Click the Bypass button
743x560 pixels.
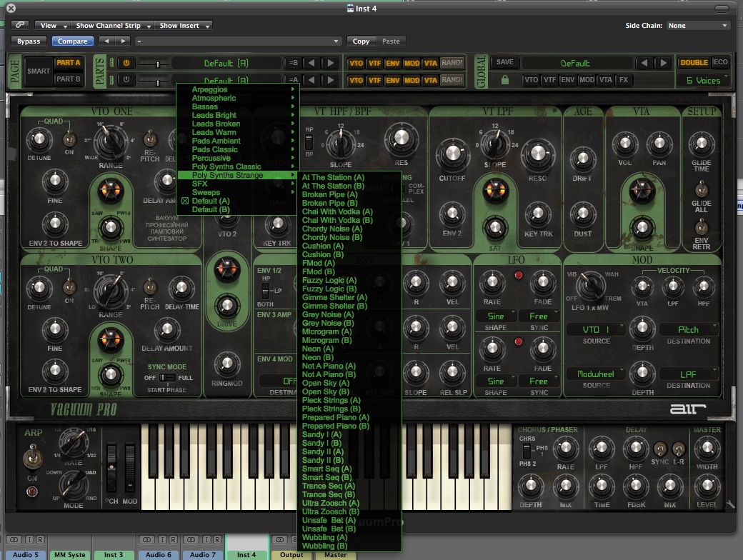[29, 41]
